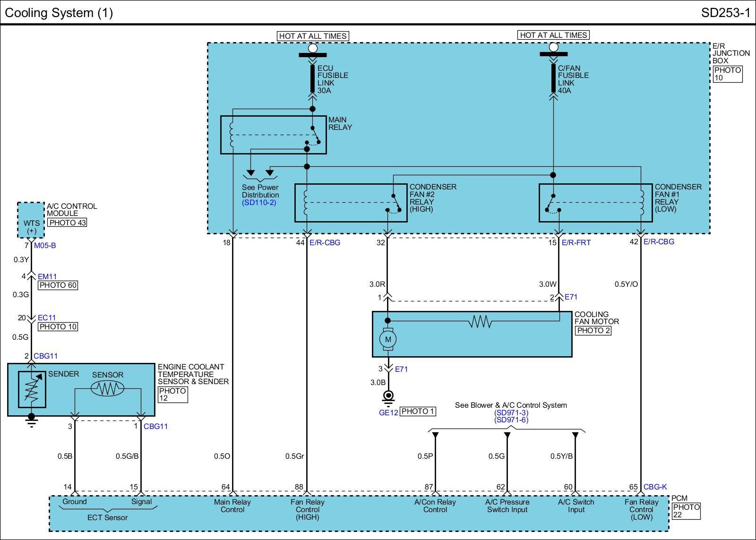Click the E/R-FRT connector label

click(576, 242)
